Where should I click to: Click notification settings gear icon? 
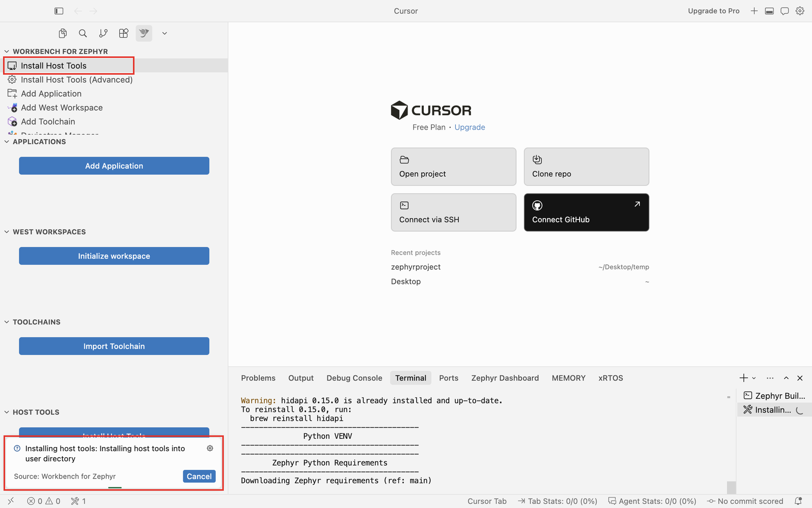pos(210,448)
